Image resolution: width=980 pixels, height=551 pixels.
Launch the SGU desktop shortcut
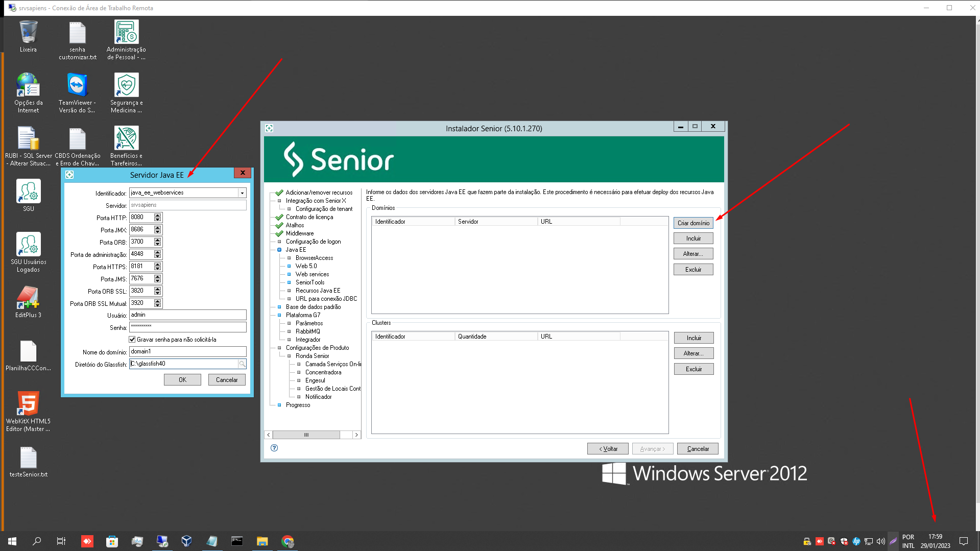tap(28, 195)
